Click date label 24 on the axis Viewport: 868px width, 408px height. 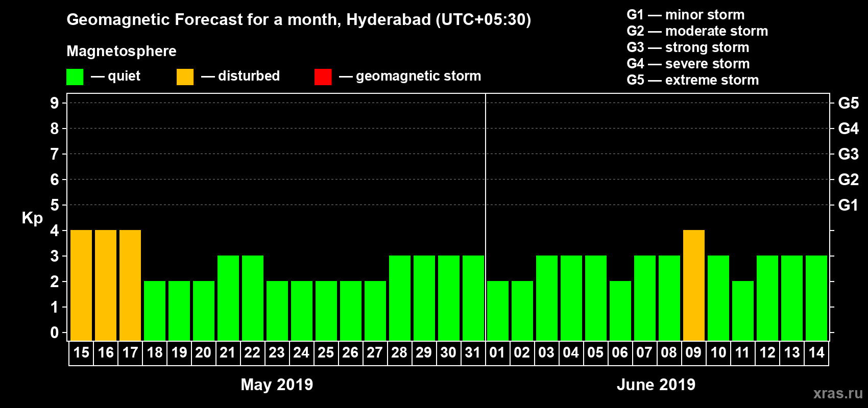pos(302,353)
